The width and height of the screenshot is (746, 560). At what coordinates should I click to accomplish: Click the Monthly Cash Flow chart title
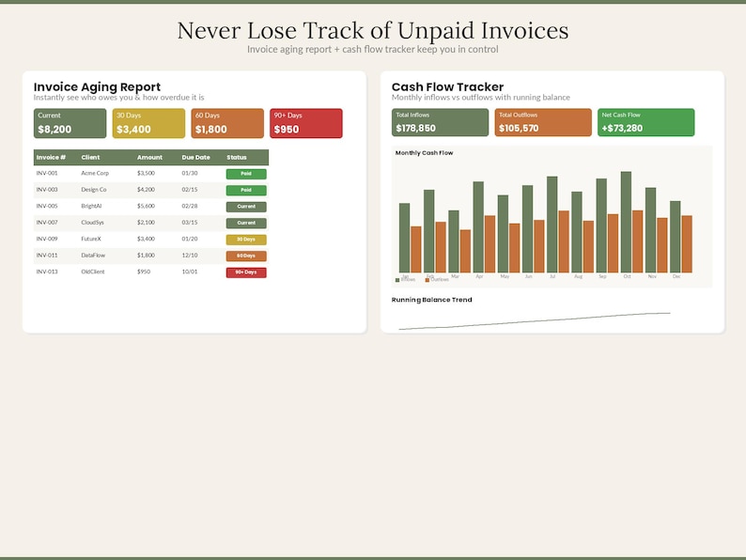point(425,153)
